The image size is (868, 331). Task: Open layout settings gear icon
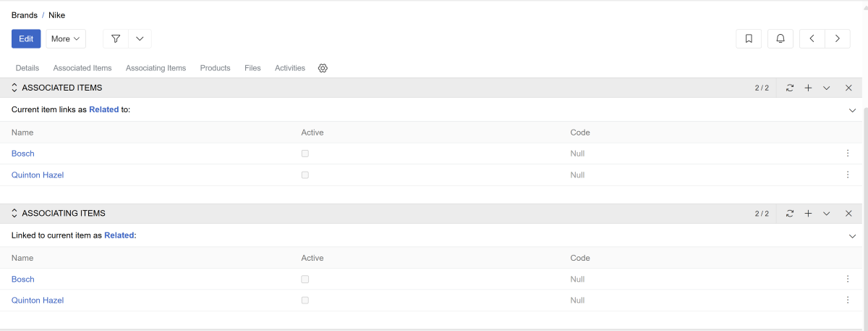click(323, 68)
